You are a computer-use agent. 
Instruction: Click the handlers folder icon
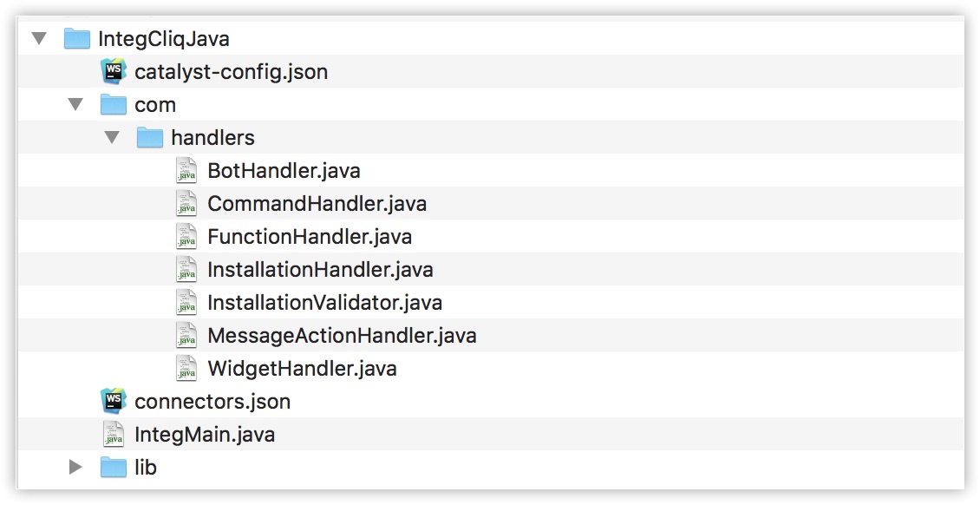(149, 137)
